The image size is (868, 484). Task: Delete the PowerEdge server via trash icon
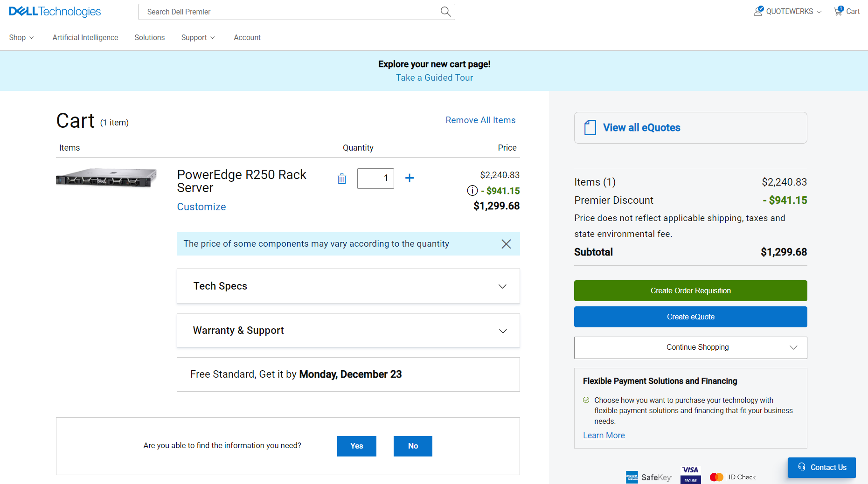click(342, 179)
